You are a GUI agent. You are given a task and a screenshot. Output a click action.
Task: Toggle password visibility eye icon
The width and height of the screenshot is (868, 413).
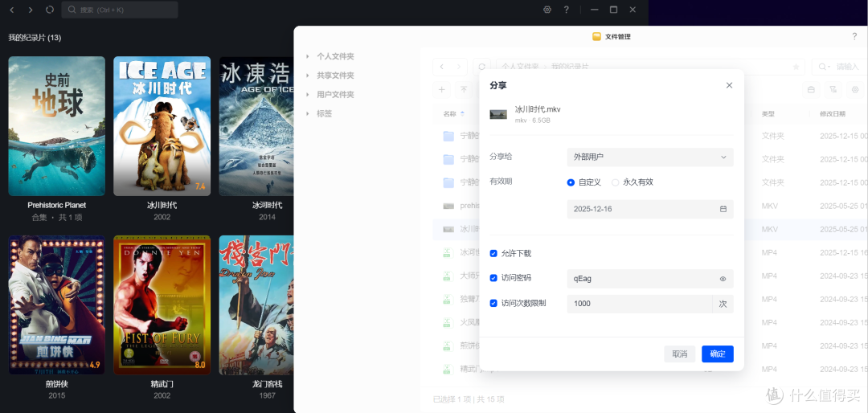click(x=723, y=279)
